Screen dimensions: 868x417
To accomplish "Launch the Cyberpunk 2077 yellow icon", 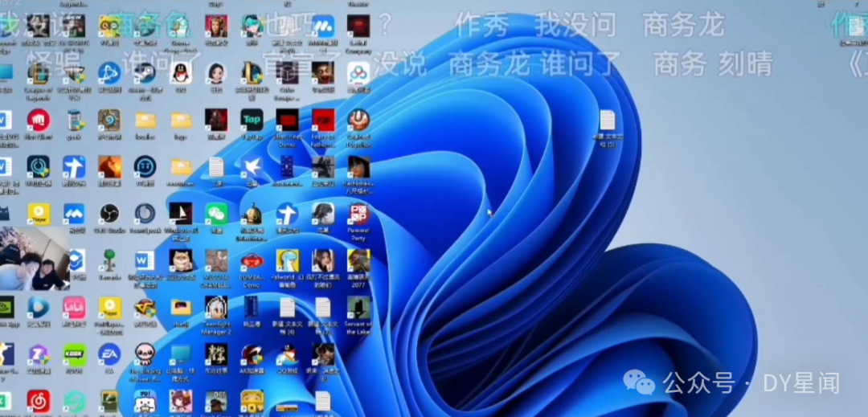I will [x=358, y=260].
